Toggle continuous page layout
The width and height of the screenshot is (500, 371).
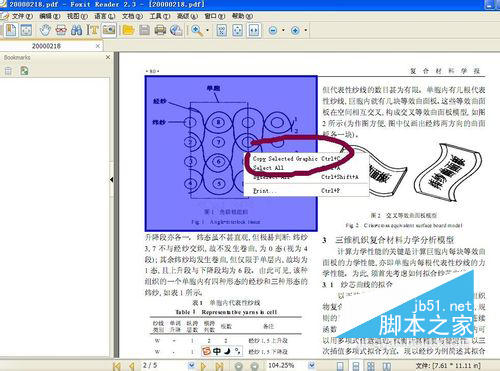(x=356, y=366)
